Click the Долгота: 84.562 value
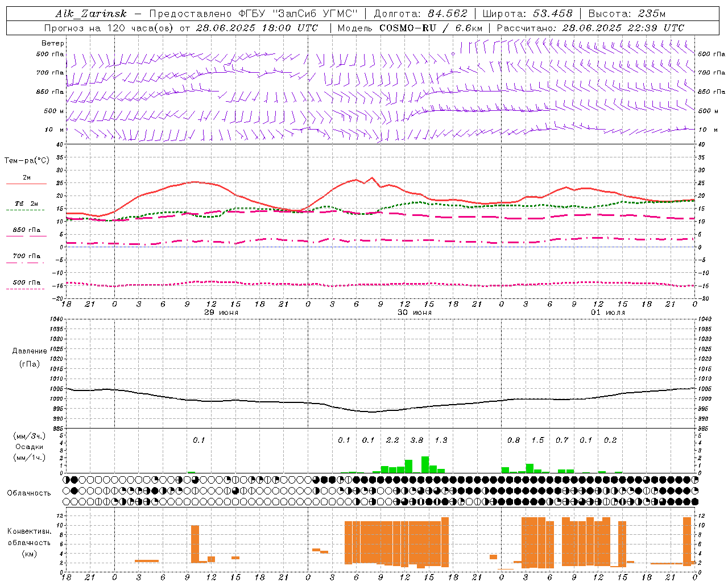Screen dimensions: 728x582 [420, 14]
